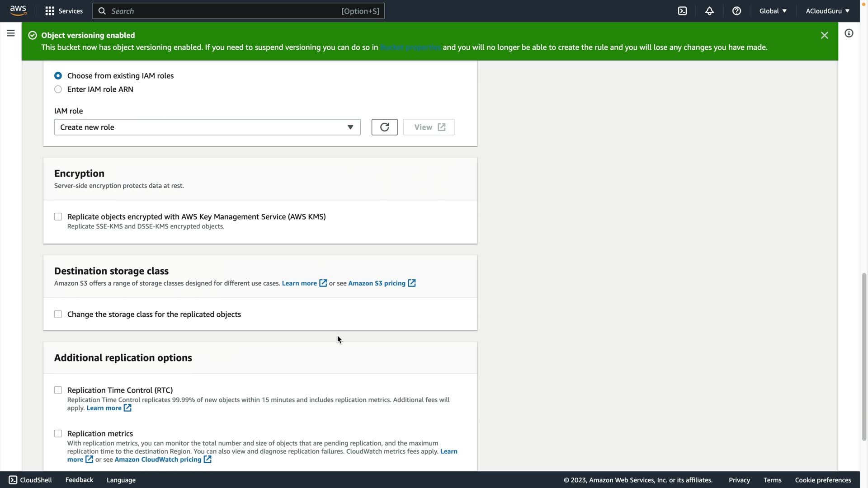
Task: Open the CloudShell icon in top bar
Action: coord(682,11)
